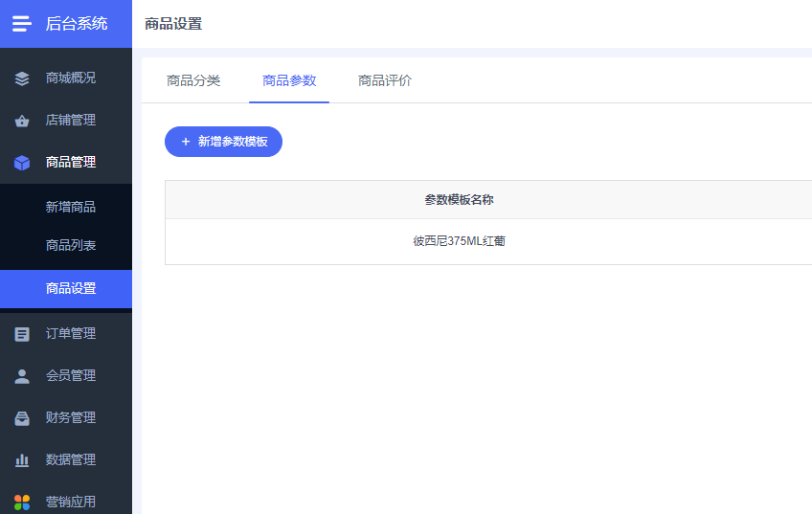
Task: Click the person icon for 会员管理
Action: [22, 376]
